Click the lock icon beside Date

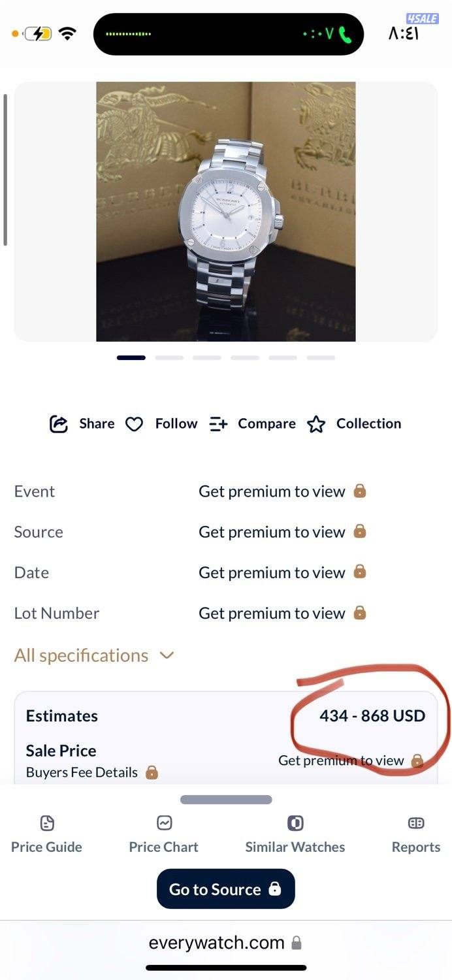359,572
